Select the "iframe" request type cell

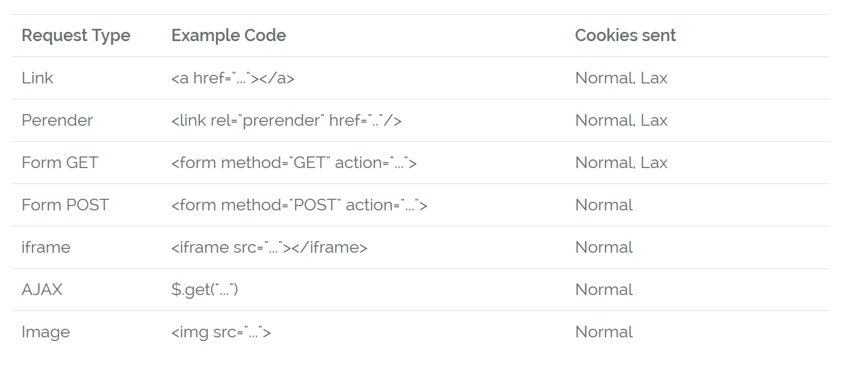(x=46, y=247)
